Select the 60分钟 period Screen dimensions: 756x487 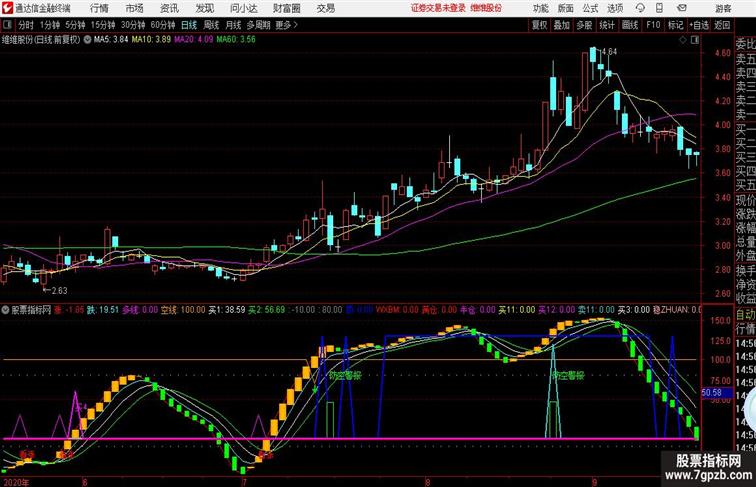[162, 25]
